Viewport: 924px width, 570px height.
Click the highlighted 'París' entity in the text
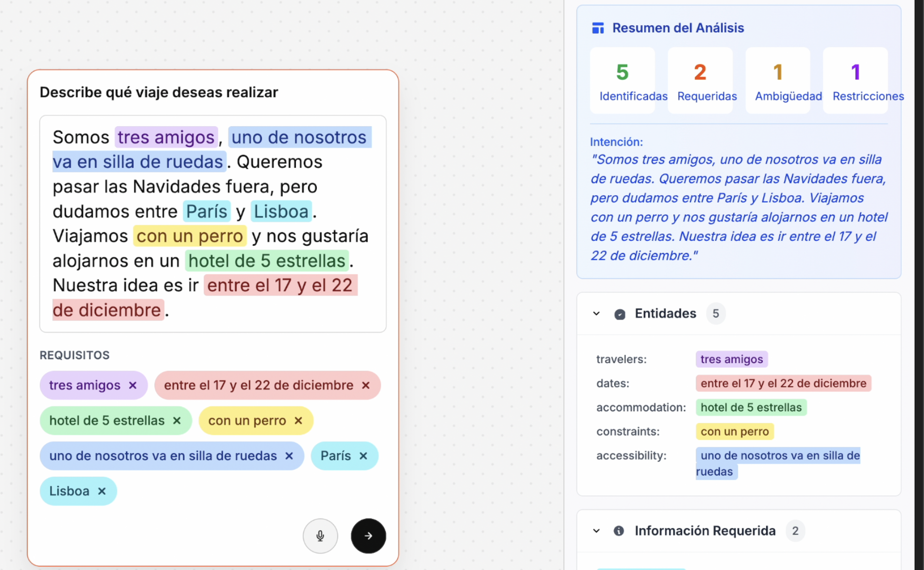coord(206,211)
